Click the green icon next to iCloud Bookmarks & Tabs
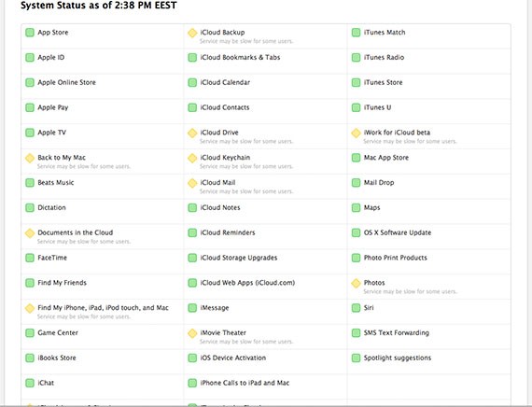Screen dimensions: 532x407 pos(192,58)
